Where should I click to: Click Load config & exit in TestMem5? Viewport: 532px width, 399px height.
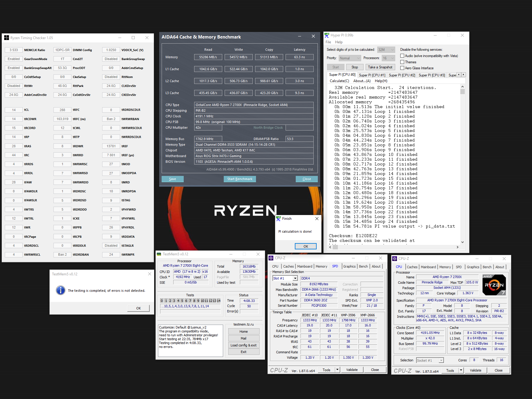tap(243, 345)
